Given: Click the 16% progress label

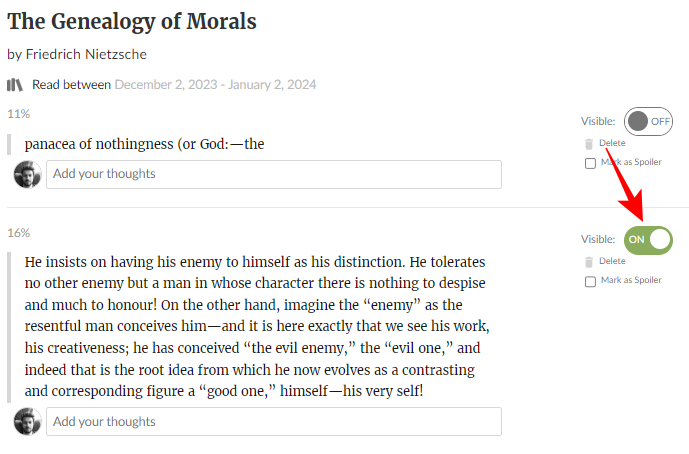Looking at the screenshot, I should coord(18,233).
